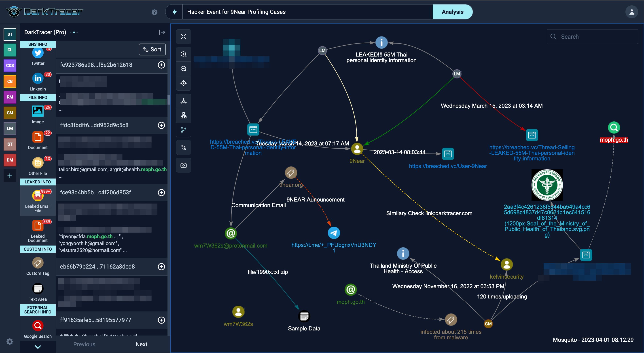Viewport: 644px width, 353px height.
Task: Click the node link path icon
Action: click(184, 147)
